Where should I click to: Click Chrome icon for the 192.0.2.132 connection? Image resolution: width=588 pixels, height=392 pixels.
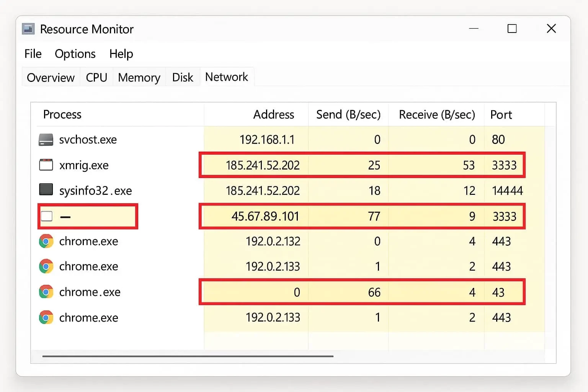[46, 242]
